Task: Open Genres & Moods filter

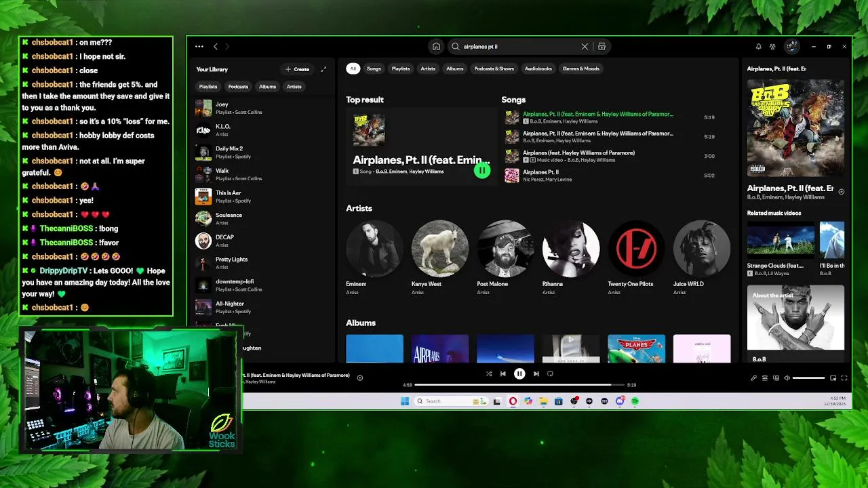Action: [581, 68]
